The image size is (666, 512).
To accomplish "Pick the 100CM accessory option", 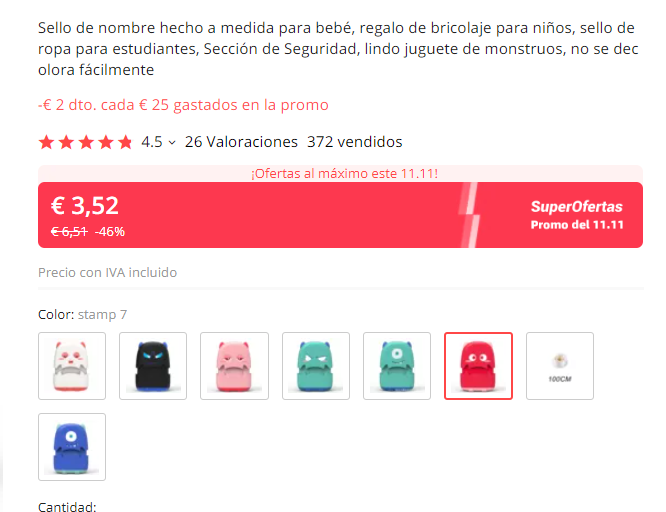I will 560,366.
